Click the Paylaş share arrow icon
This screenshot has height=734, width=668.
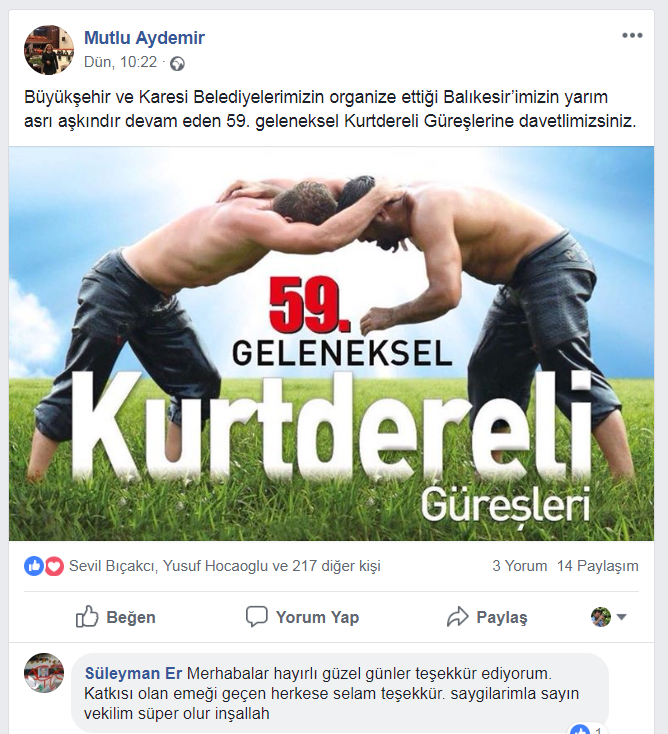457,617
